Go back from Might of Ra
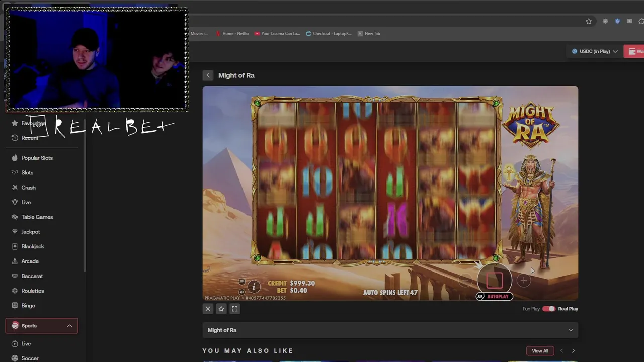 [208, 75]
